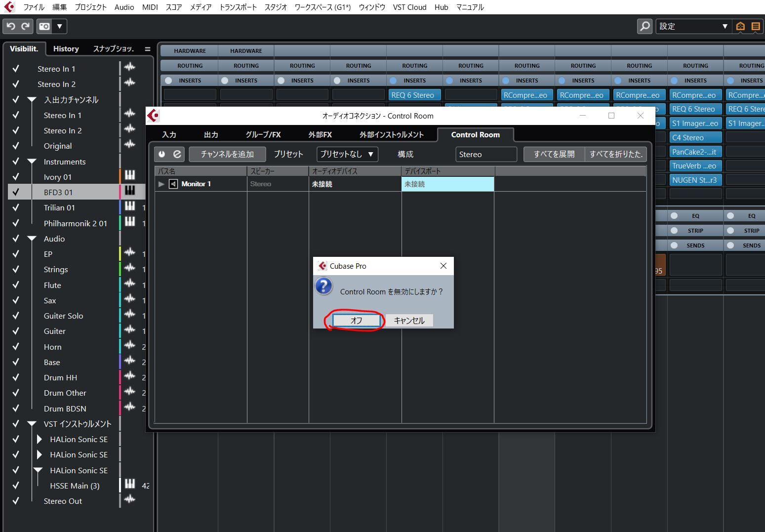Click the power icon in Control Room tab
Screen dimensions: 765x532
162,154
